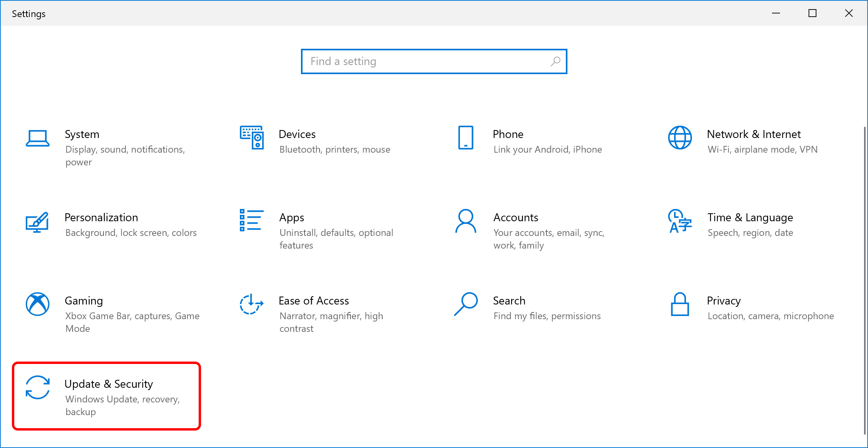Open Network & Internet settings heading
The width and height of the screenshot is (868, 448).
pyautogui.click(x=754, y=134)
